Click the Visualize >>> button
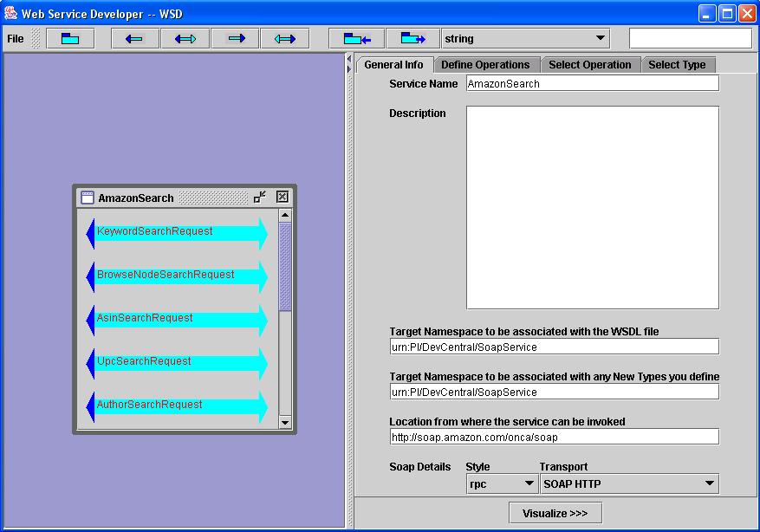Image resolution: width=760 pixels, height=532 pixels. tap(555, 513)
